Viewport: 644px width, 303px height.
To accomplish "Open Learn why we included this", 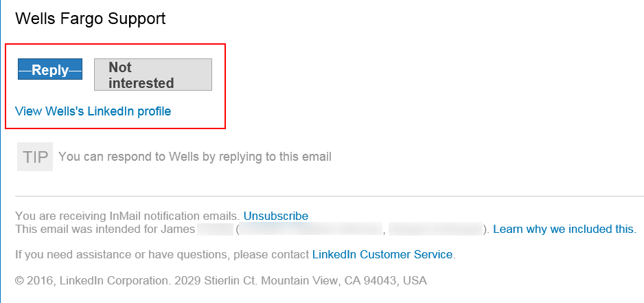I will (x=564, y=229).
